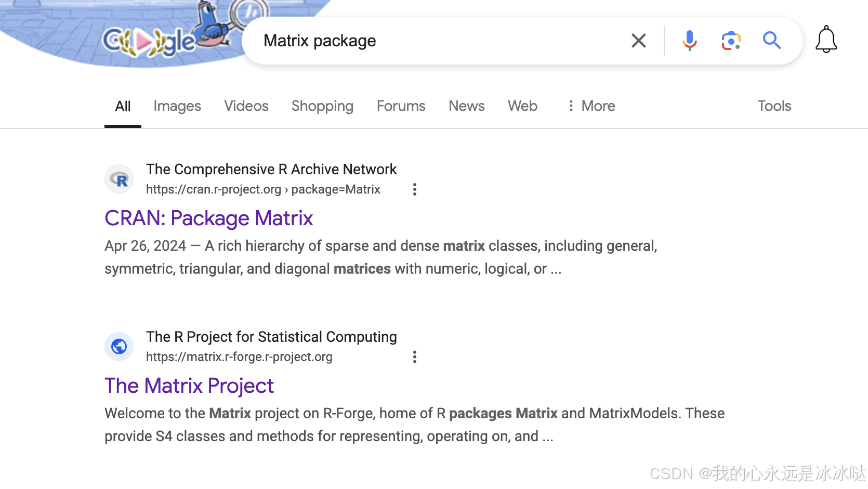Open the Tools button

coord(774,106)
